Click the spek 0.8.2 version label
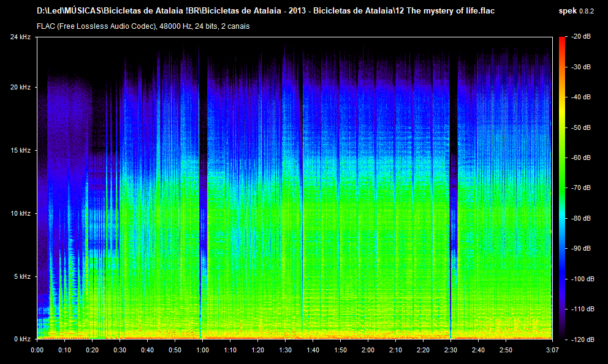This screenshot has height=364, width=608. pos(576,11)
